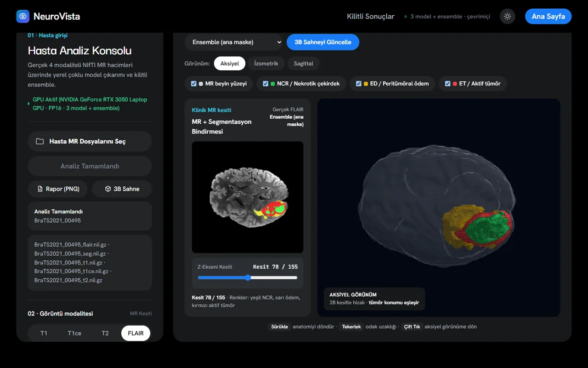
Task: Click the GPU Aktif status text
Action: pyautogui.click(x=90, y=104)
